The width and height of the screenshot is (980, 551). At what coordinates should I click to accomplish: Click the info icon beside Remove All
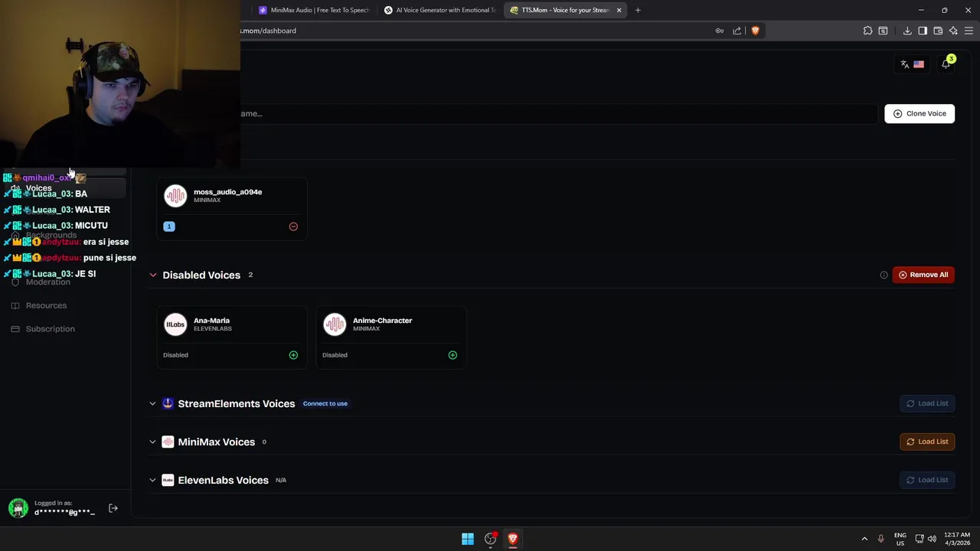pos(884,275)
